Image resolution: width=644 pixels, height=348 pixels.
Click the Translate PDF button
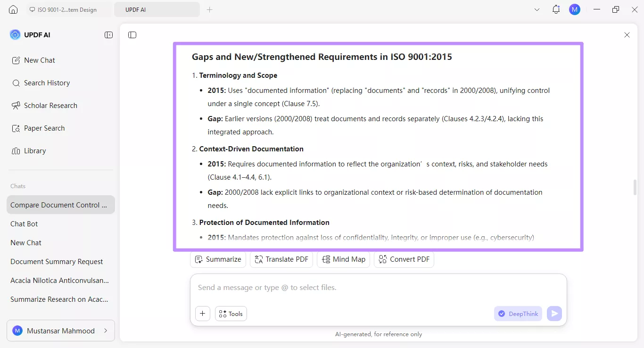coord(281,259)
